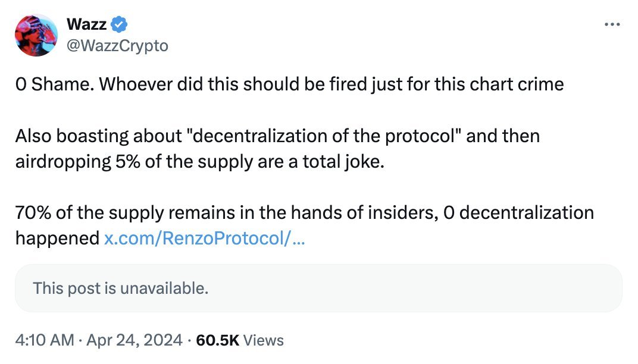Click the @WazzCrypto handle
Screen dimensions: 638x364
(x=117, y=45)
